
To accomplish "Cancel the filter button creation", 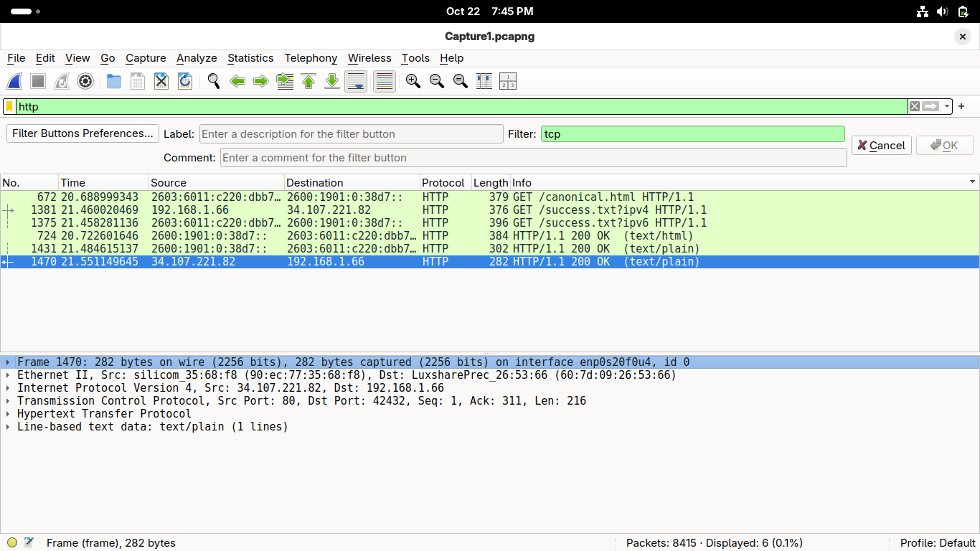I will tap(881, 146).
